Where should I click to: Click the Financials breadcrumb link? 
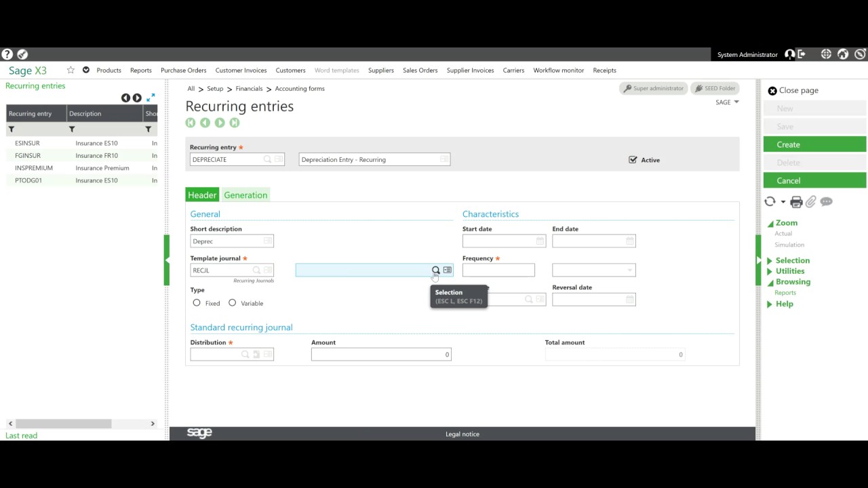tap(249, 89)
